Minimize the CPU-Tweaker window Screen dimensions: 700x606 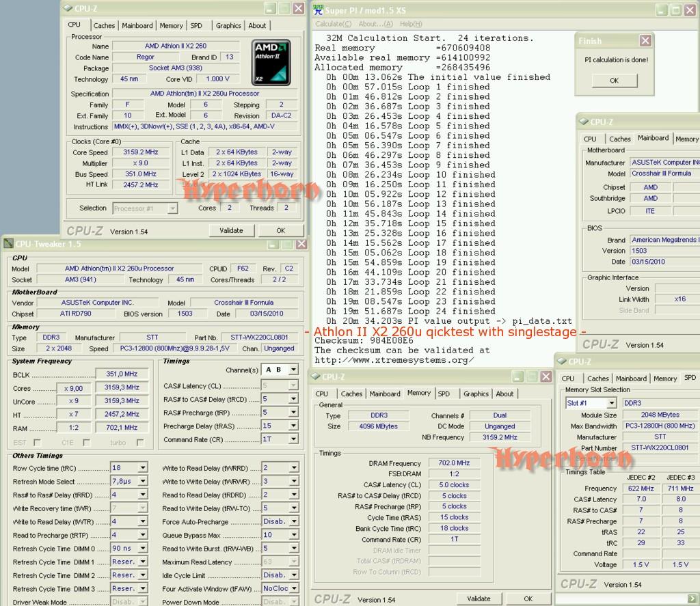pyautogui.click(x=273, y=244)
